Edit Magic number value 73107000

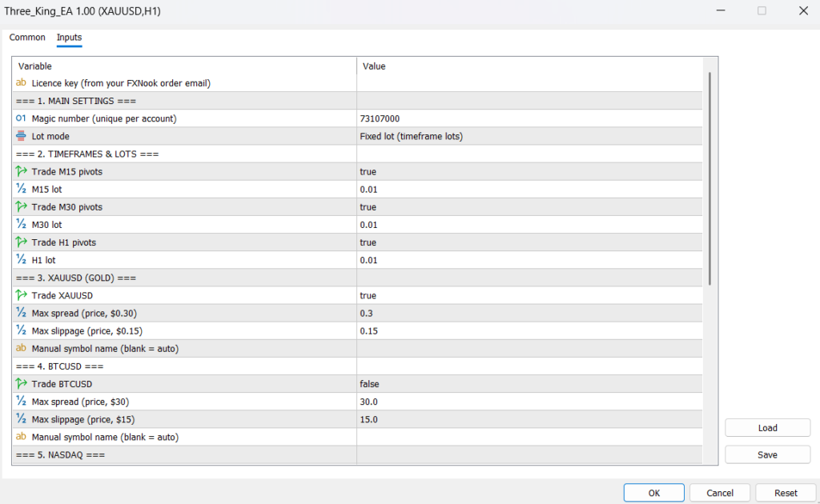pos(529,118)
